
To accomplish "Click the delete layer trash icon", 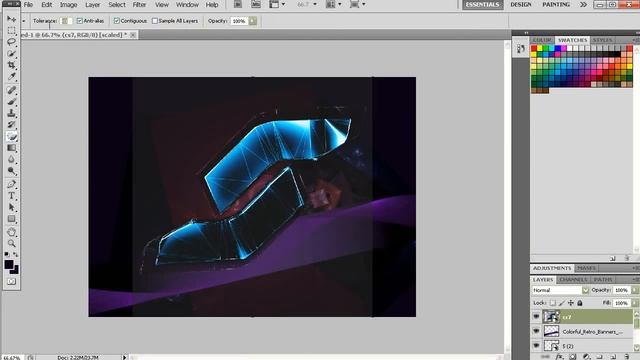I will click(627, 357).
